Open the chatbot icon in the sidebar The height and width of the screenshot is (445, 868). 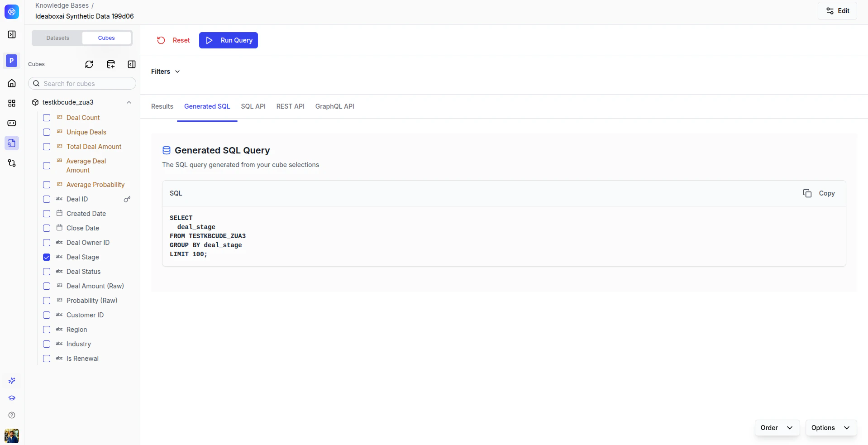12,123
